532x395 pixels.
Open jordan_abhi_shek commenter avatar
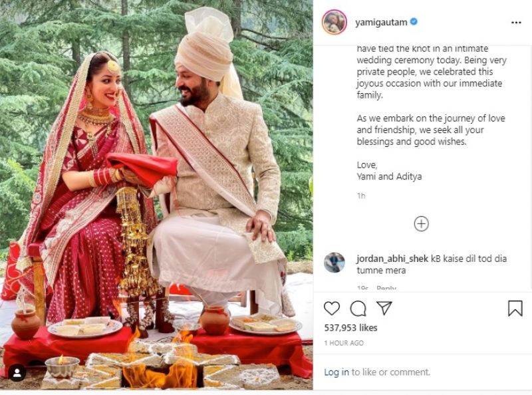334,263
